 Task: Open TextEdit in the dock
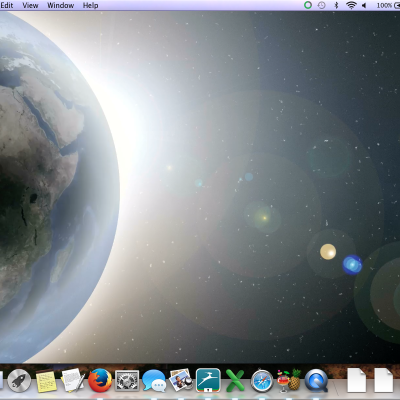pyautogui.click(x=72, y=380)
